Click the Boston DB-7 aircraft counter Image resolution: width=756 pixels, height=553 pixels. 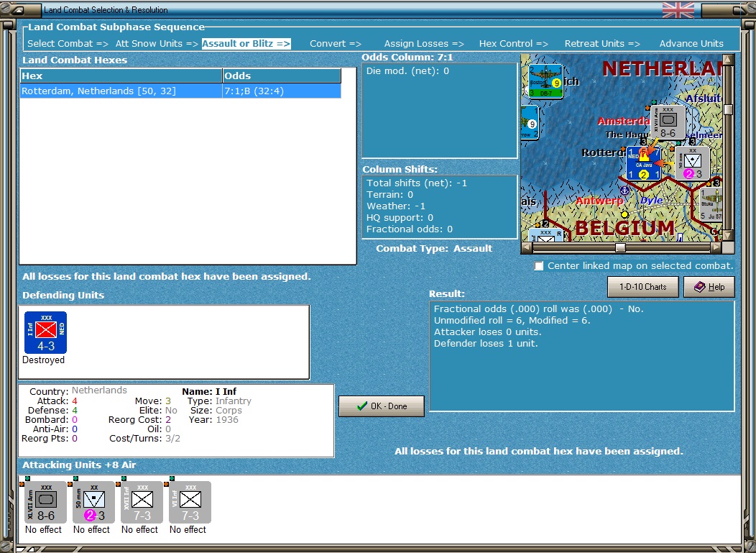(545, 81)
